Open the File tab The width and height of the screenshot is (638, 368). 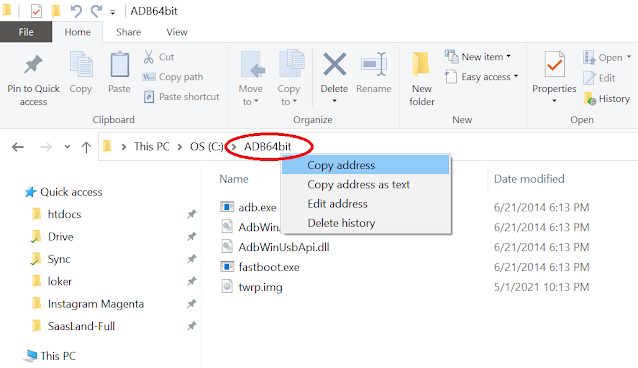pyautogui.click(x=26, y=32)
